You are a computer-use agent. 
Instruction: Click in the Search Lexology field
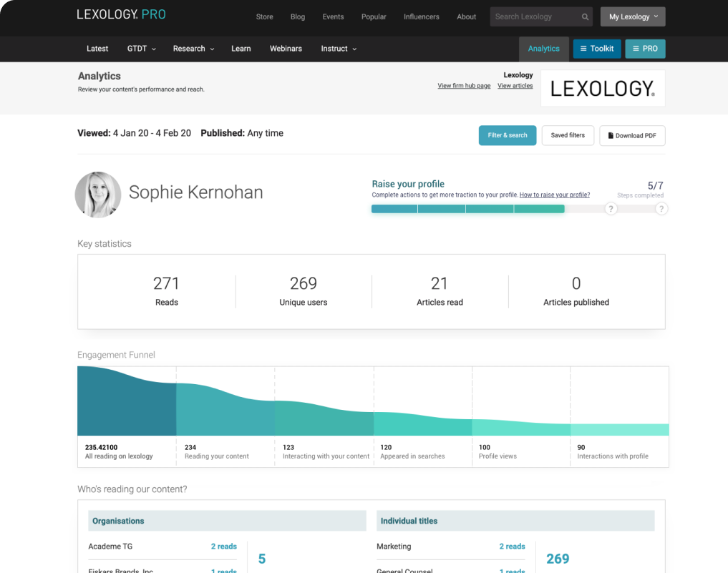point(533,17)
